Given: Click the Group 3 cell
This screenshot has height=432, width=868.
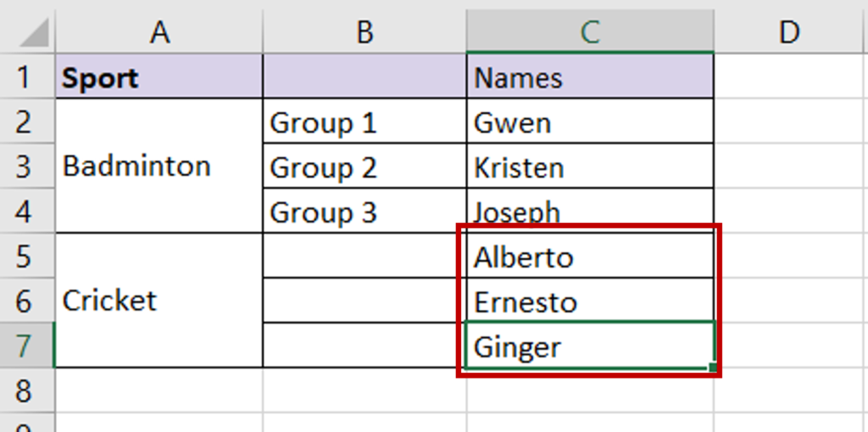Looking at the screenshot, I should (x=364, y=211).
